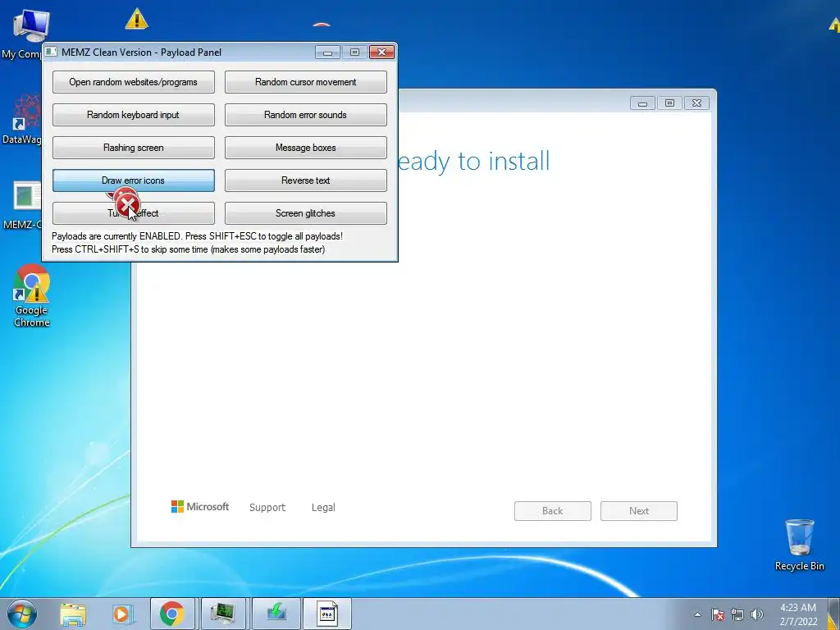Screen dimensions: 840x630
Task: Open the Windows Start menu
Action: [x=21, y=614]
